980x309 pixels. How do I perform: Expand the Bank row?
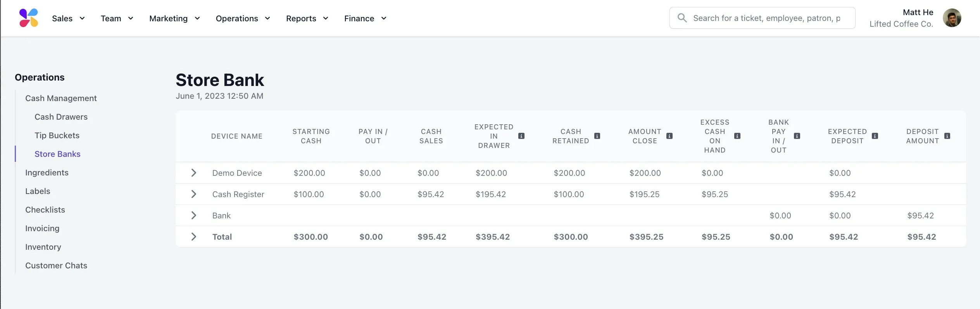click(x=194, y=215)
